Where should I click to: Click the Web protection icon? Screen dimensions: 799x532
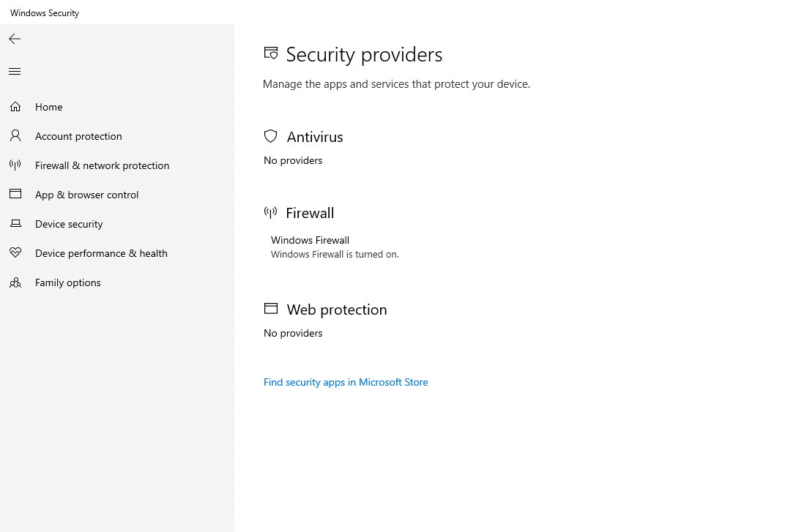click(x=271, y=308)
